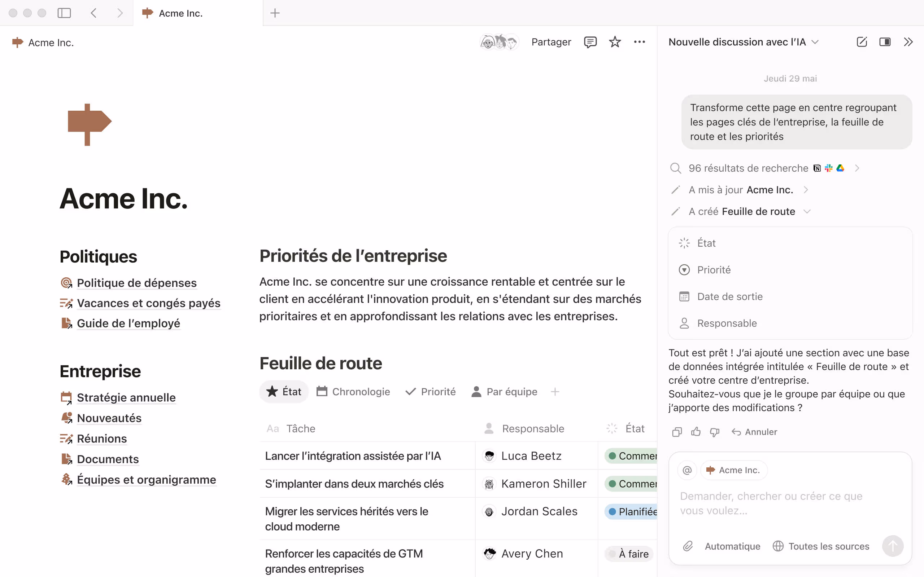Open the page comments icon

click(x=590, y=42)
